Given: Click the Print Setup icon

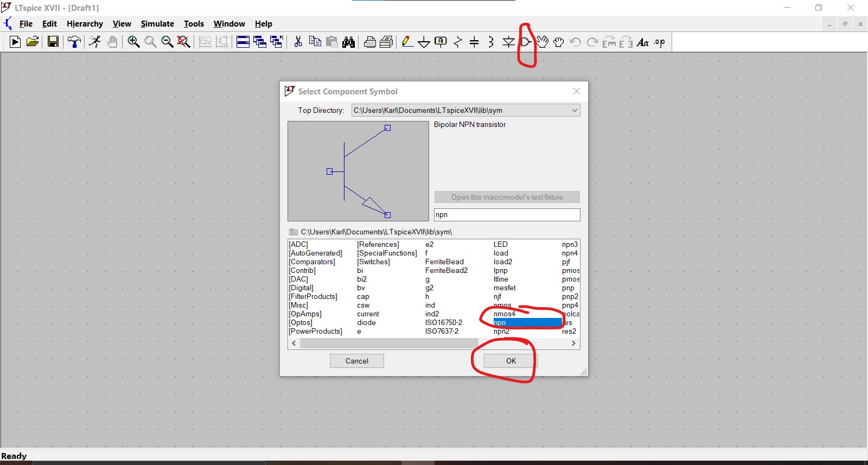Looking at the screenshot, I should click(x=370, y=42).
